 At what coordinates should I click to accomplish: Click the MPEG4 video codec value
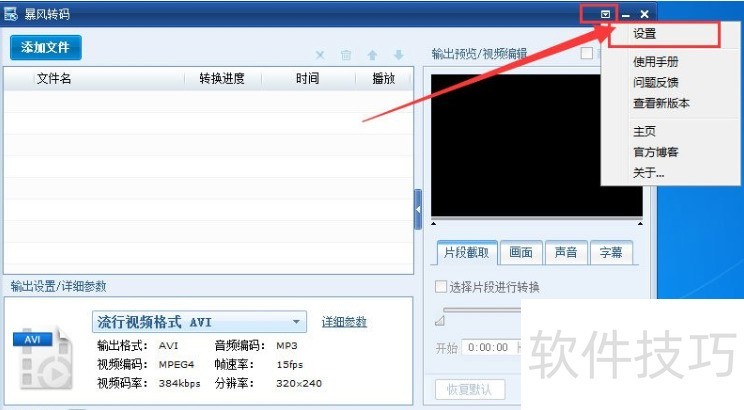click(177, 365)
